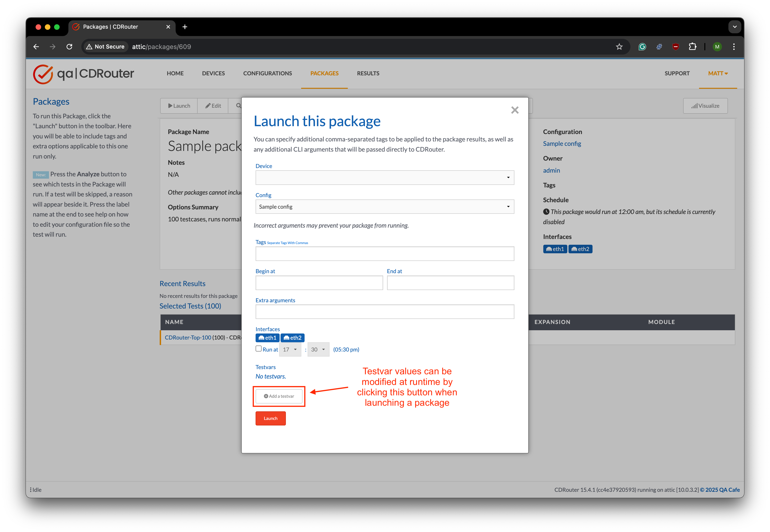The height and width of the screenshot is (532, 770).
Task: Click the Visualize button
Action: 705,106
